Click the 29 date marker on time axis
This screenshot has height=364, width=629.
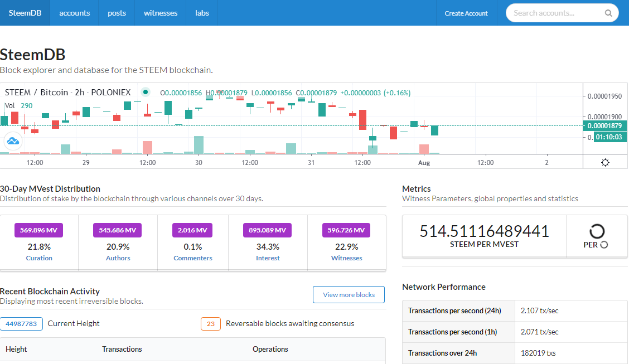(86, 163)
